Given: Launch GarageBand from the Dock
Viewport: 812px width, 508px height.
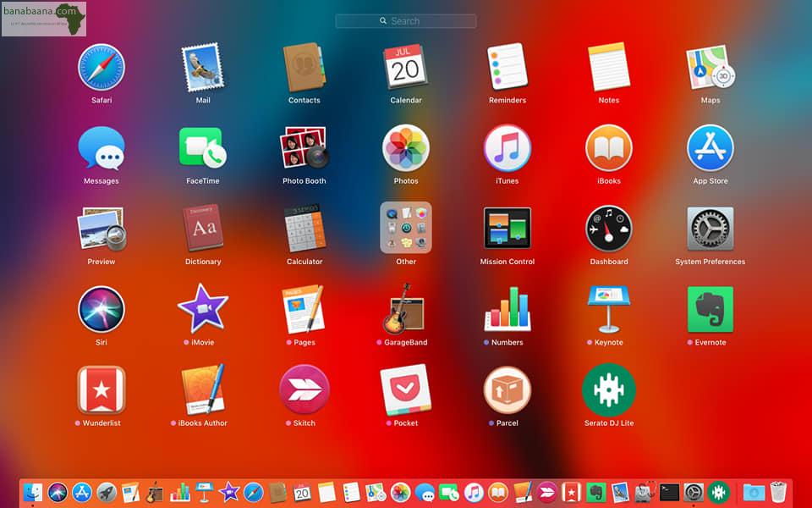Looking at the screenshot, I should 154,492.
